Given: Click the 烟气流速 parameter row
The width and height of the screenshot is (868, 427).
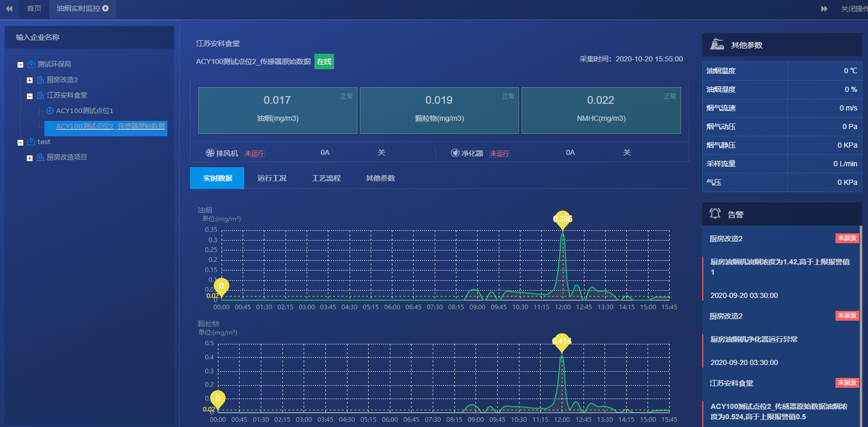Looking at the screenshot, I should coord(782,108).
